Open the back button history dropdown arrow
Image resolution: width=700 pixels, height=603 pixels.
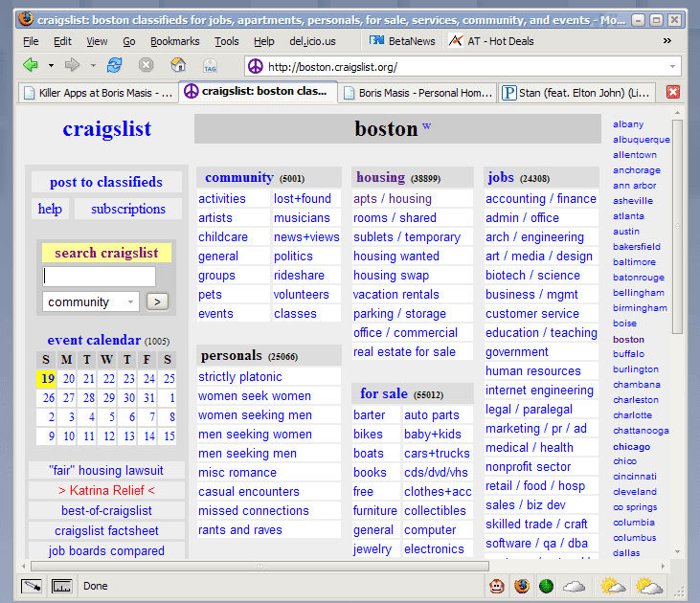click(x=49, y=66)
